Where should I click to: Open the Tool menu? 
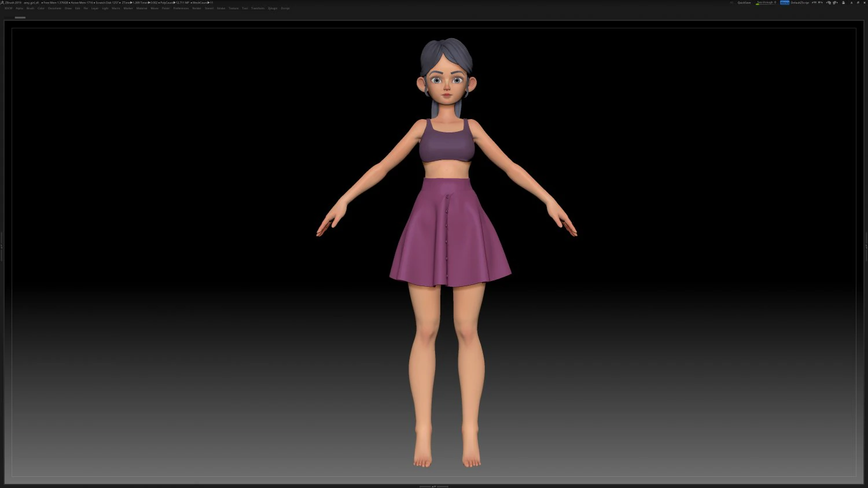click(244, 8)
